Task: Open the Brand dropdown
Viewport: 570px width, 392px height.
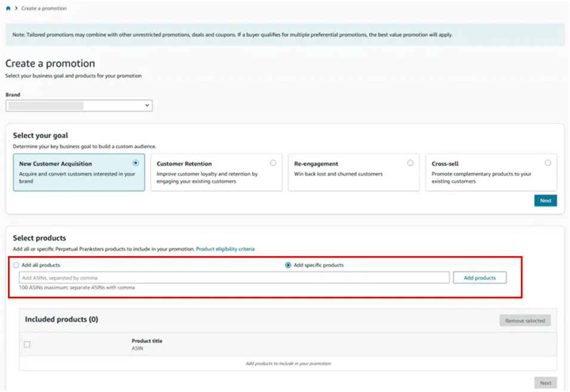Action: 79,105
